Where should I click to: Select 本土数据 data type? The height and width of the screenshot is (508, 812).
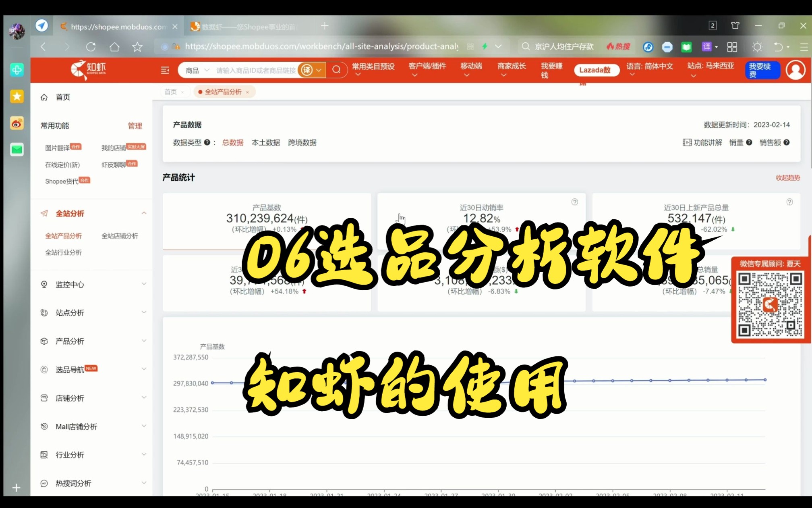coord(265,142)
